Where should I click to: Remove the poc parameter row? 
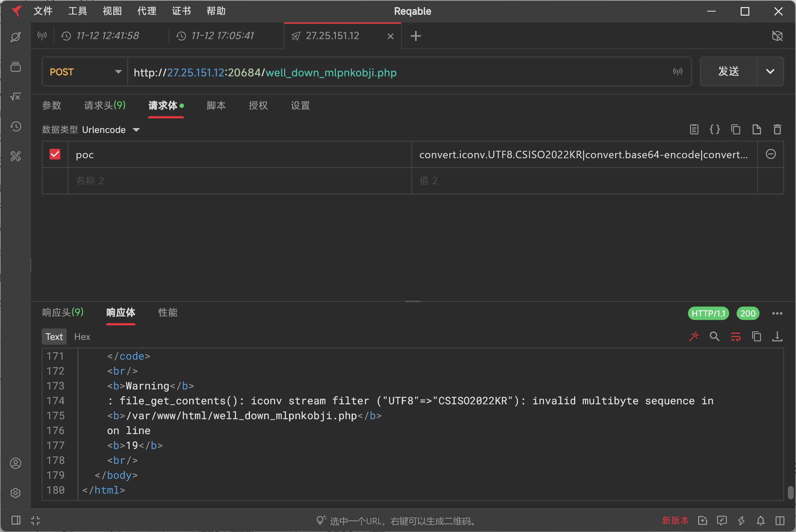point(771,154)
